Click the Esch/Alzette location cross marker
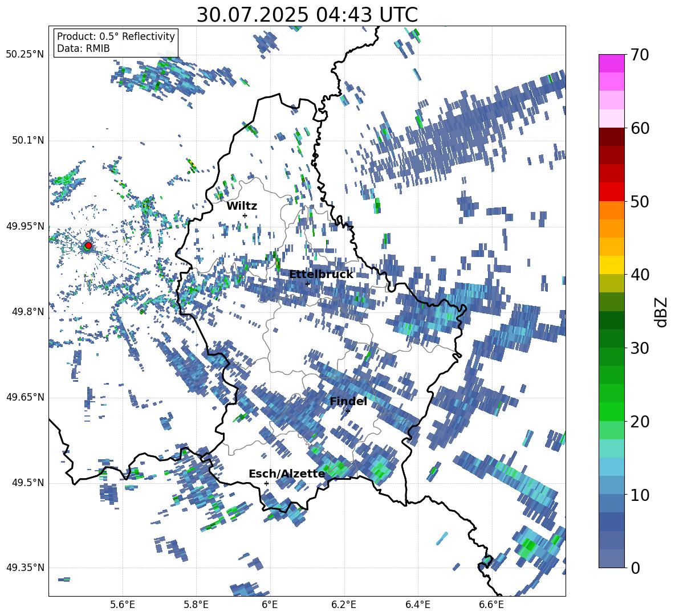This screenshot has height=616, width=675. [266, 483]
